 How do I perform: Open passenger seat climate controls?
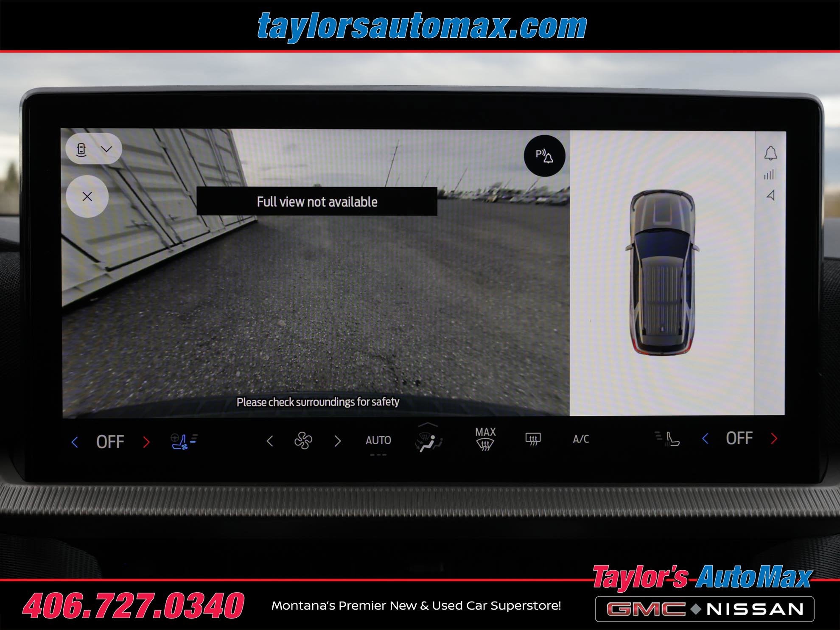coord(668,439)
